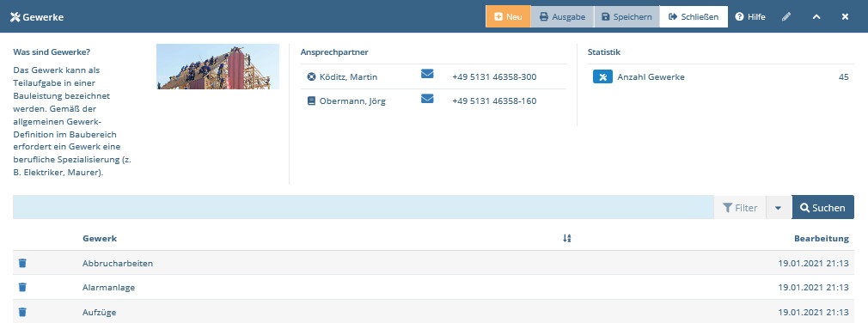Click the Abbrucharbeiten date 19.01.2021 21:13
Image resolution: width=868 pixels, height=323 pixels.
(813, 263)
